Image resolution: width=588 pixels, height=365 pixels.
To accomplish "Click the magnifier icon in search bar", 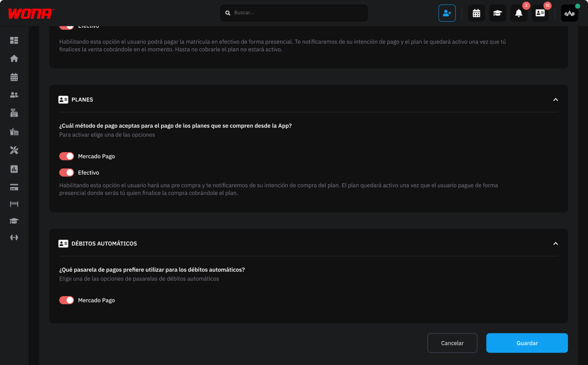I will [x=228, y=13].
